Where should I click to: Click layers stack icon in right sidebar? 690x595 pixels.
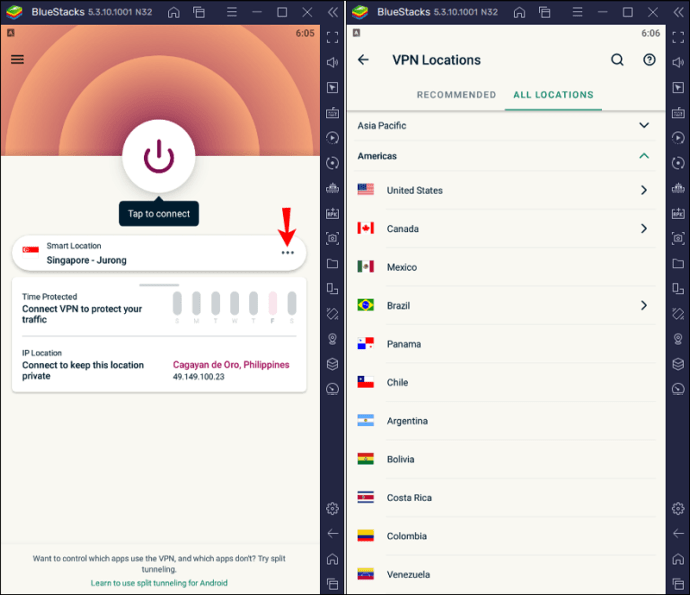point(678,364)
